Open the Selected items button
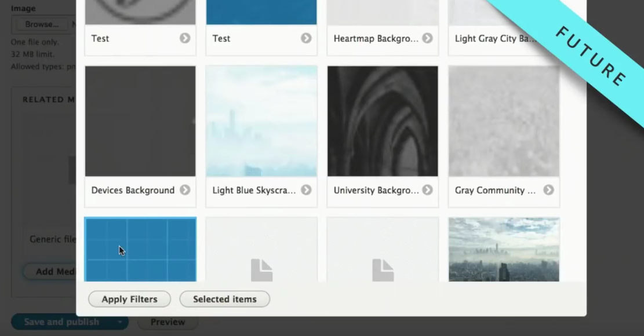 click(225, 299)
